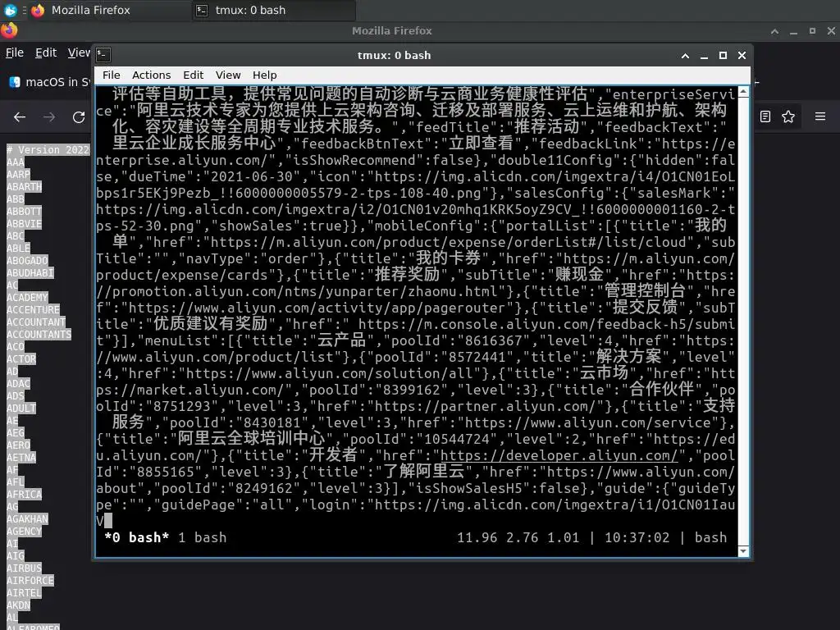Select tmux window '*0 bash*' in the status line
The image size is (840, 630).
(137, 537)
